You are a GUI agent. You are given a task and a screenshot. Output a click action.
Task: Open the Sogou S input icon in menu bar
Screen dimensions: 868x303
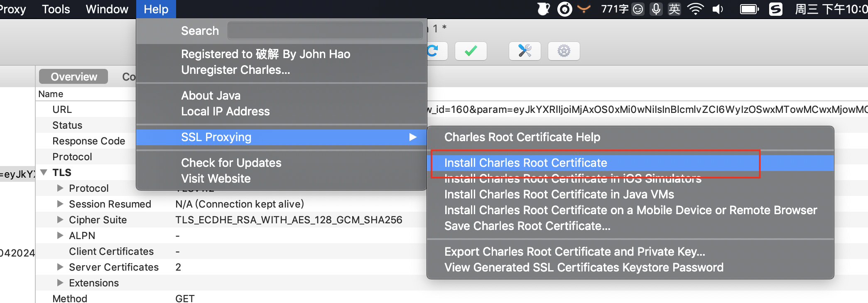point(775,9)
